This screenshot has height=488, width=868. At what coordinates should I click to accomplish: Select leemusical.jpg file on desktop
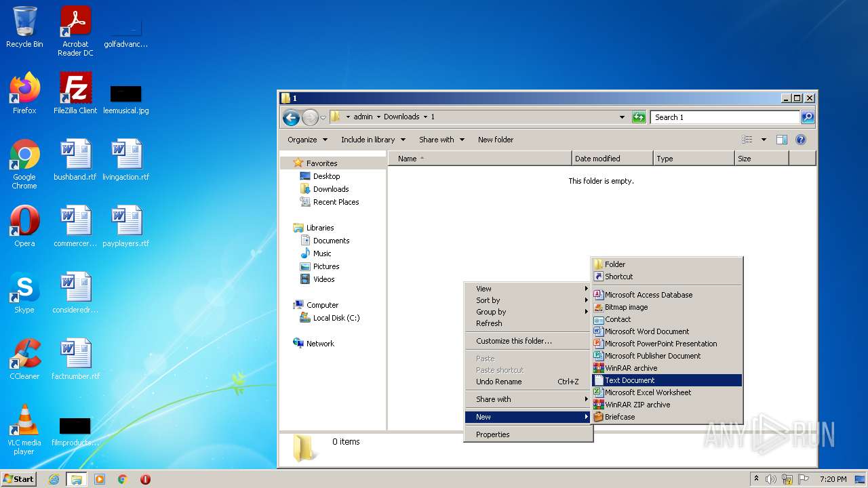click(x=126, y=99)
